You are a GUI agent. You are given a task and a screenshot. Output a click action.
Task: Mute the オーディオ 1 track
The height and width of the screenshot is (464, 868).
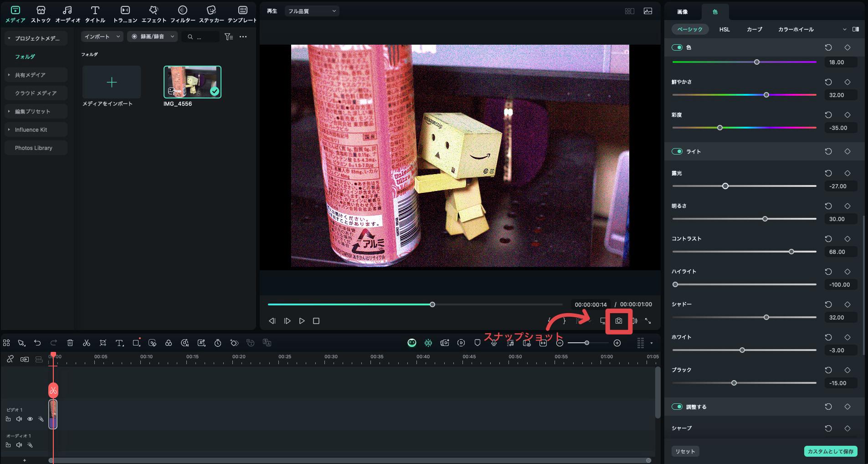pos(19,445)
